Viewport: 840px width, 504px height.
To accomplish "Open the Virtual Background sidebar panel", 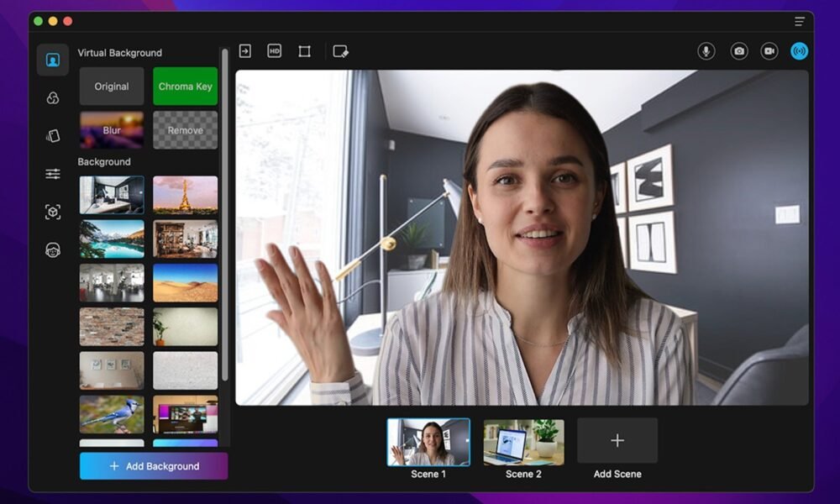I will (x=53, y=60).
